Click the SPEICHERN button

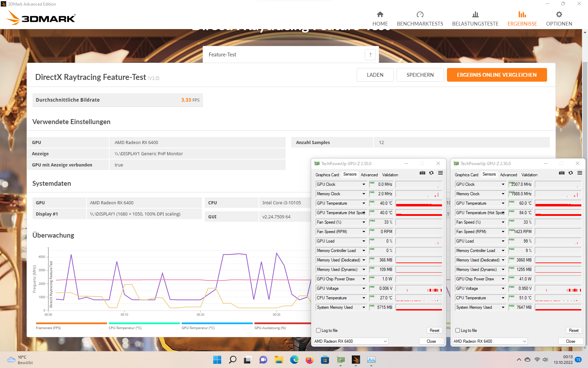tap(420, 75)
